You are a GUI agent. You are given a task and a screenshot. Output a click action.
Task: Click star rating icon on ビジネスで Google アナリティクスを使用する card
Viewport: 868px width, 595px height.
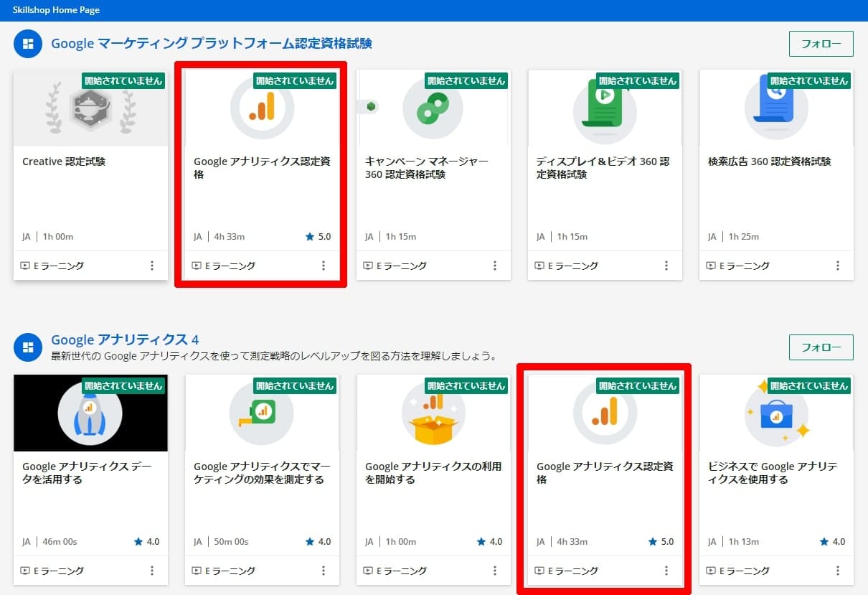click(x=824, y=542)
